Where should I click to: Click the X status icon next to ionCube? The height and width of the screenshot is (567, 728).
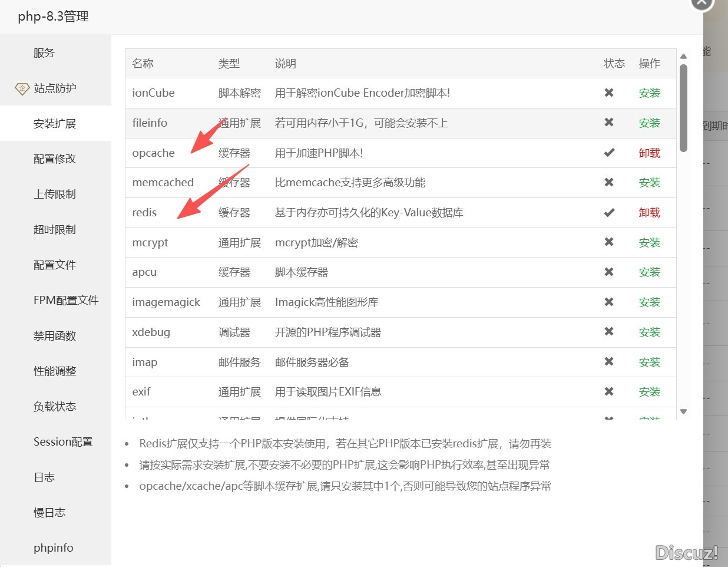[x=609, y=93]
